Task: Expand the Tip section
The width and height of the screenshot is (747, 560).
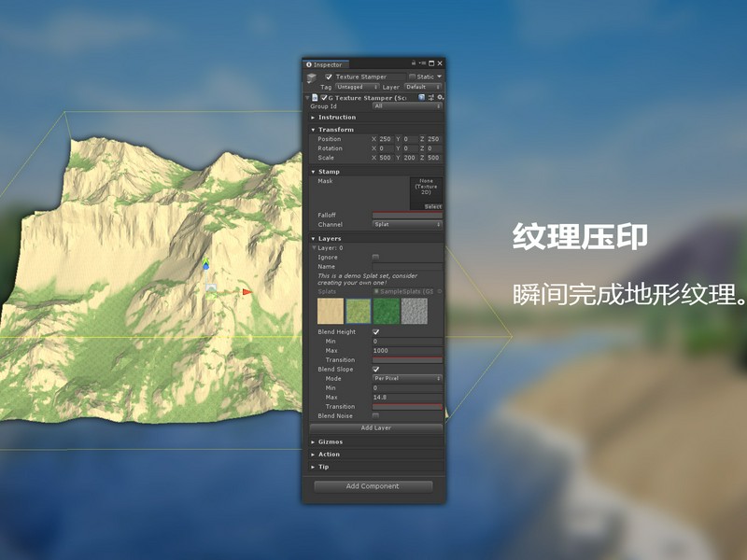Action: (x=376, y=467)
